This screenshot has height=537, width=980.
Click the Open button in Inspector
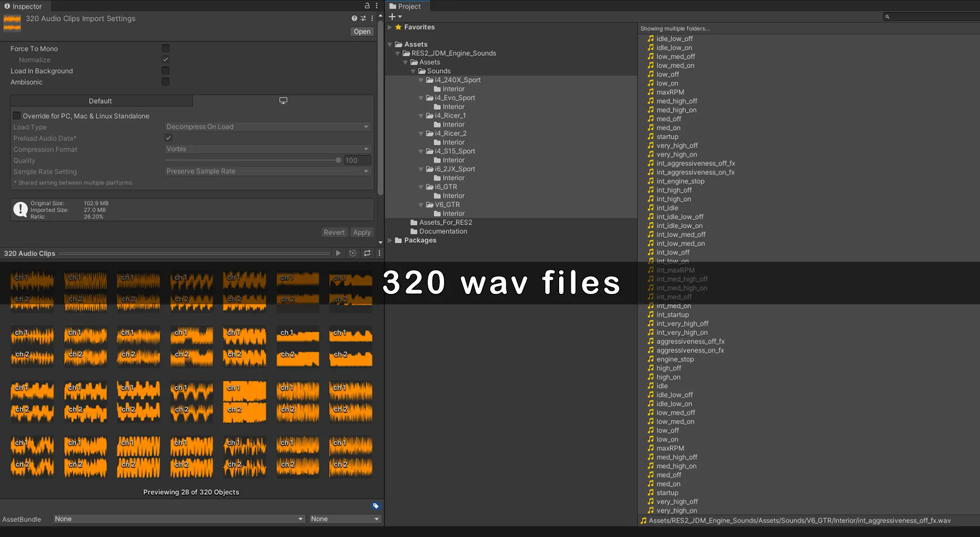coord(362,31)
